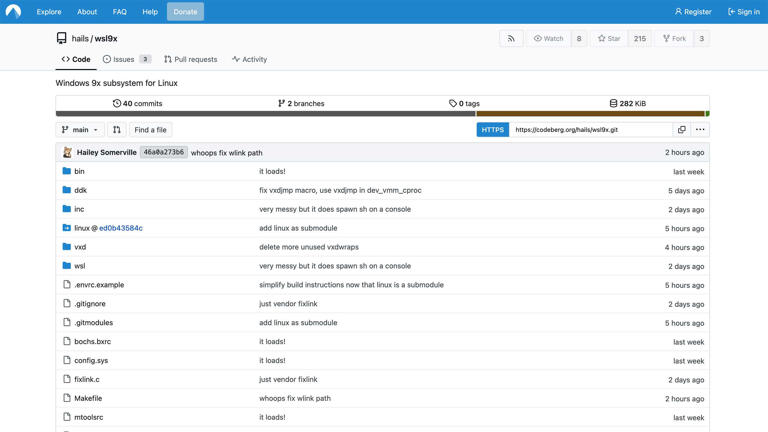Fork the wsl9x repository
The height and width of the screenshot is (432, 768).
coord(674,38)
